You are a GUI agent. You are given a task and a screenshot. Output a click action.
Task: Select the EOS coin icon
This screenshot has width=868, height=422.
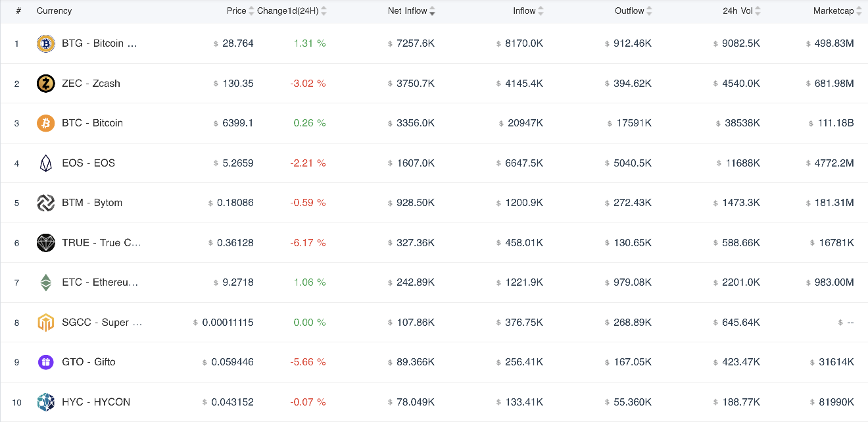pyautogui.click(x=45, y=163)
